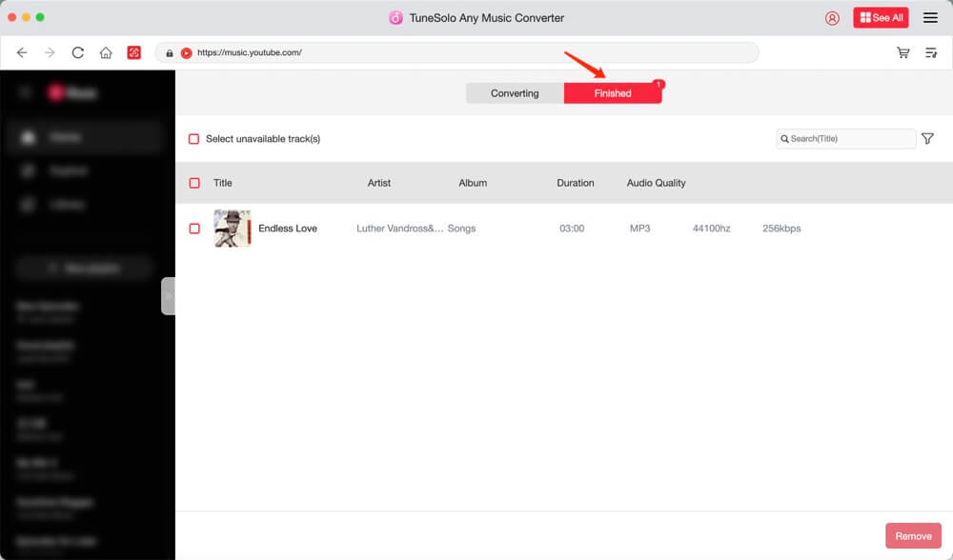Switch to the Converting tab
The width and height of the screenshot is (953, 560).
pos(515,93)
